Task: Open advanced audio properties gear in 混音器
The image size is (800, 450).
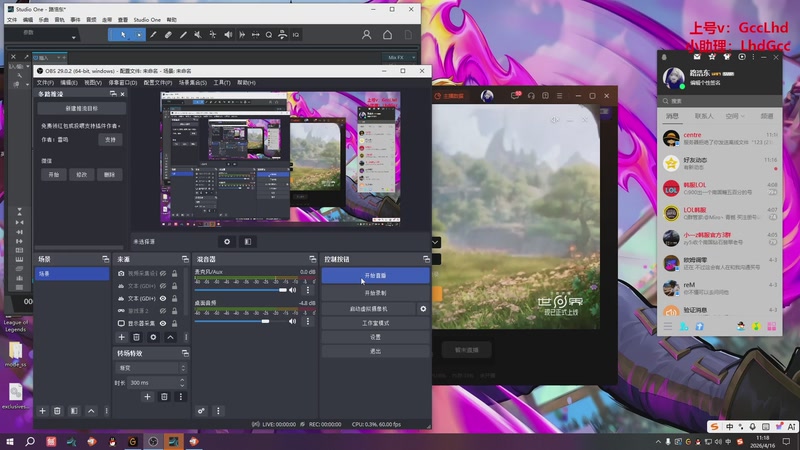Action: tap(201, 411)
